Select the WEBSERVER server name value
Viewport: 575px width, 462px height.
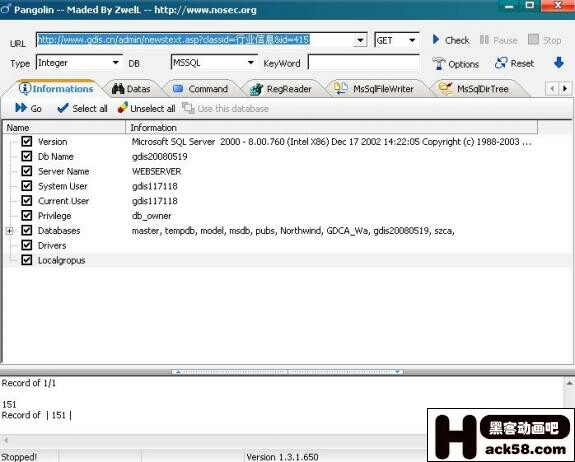click(x=157, y=171)
